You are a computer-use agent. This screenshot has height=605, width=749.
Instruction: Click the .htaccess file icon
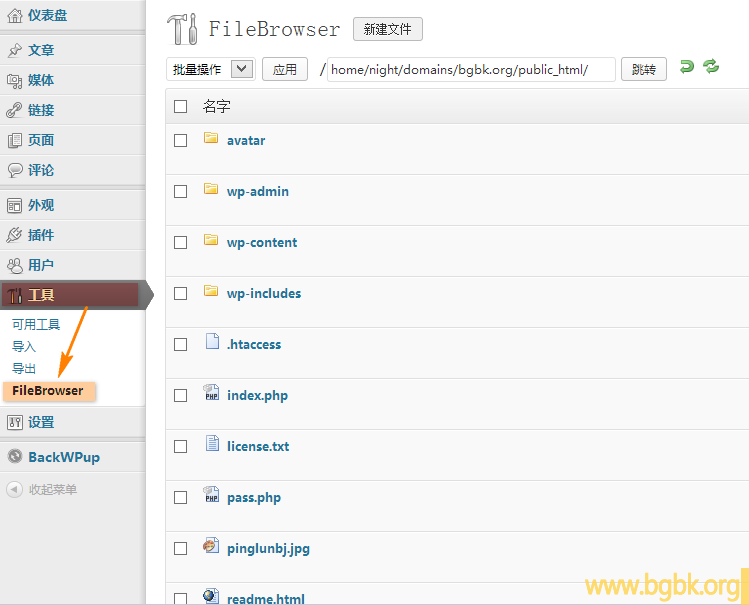click(211, 342)
